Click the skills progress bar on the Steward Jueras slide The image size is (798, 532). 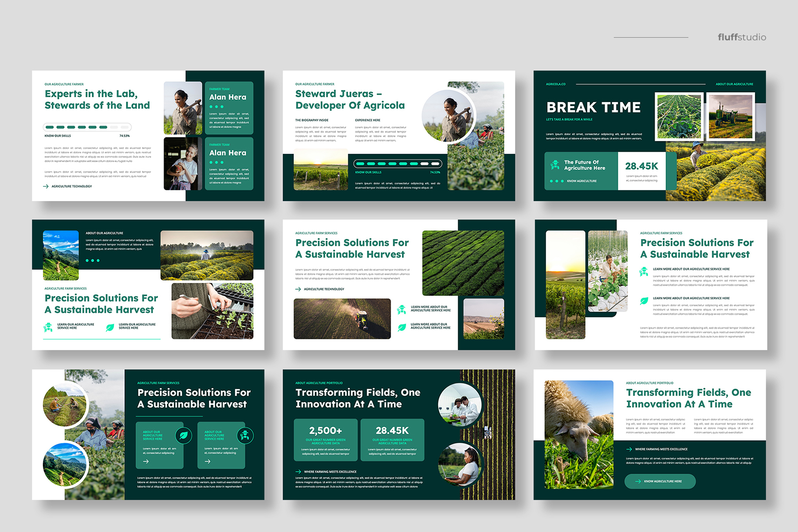(x=398, y=164)
